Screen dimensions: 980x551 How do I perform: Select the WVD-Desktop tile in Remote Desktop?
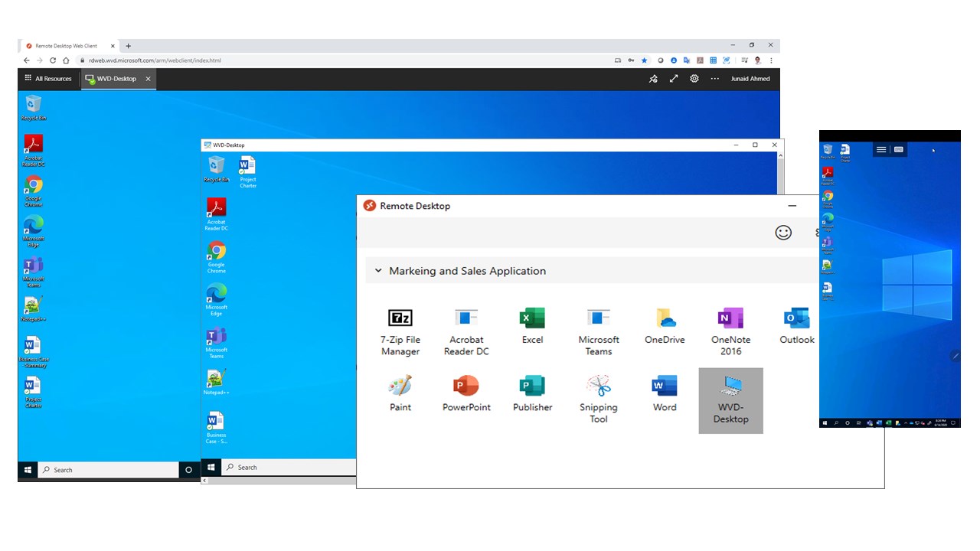point(730,400)
